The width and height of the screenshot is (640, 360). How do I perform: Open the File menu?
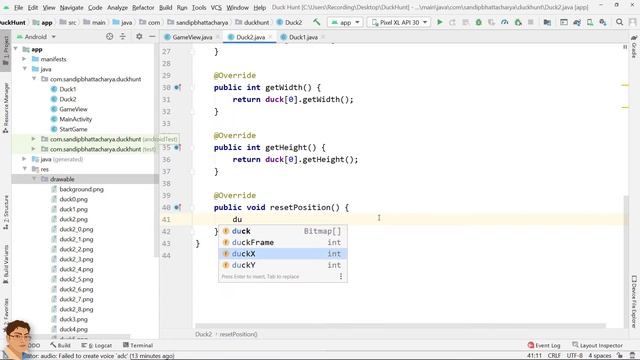(x=18, y=7)
